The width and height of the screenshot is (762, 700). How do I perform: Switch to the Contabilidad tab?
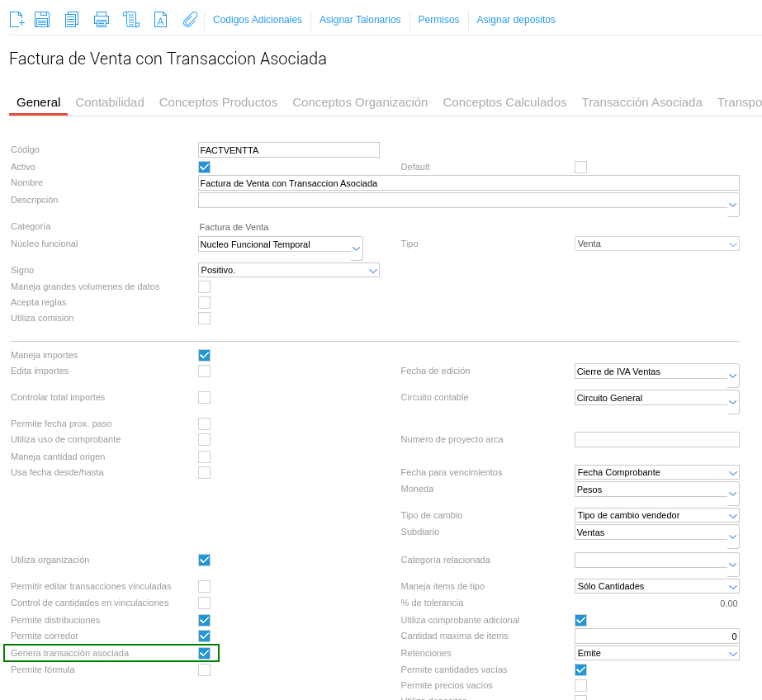coord(110,102)
